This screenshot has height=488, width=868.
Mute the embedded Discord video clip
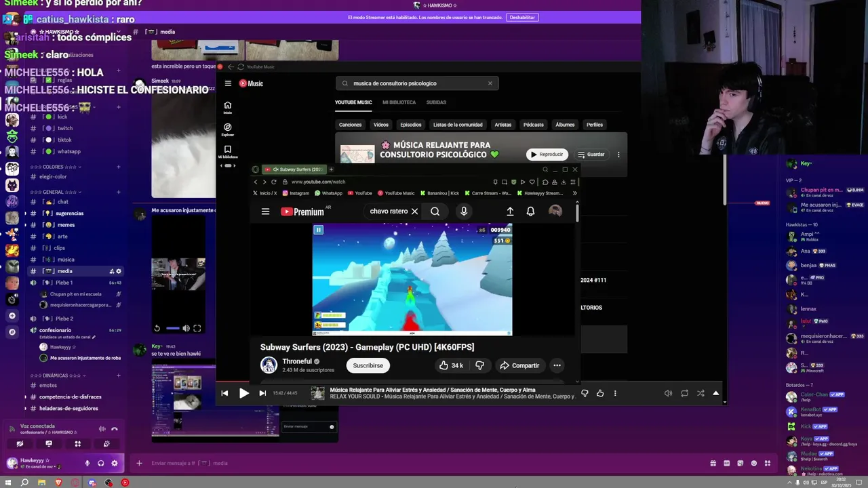pyautogui.click(x=186, y=328)
